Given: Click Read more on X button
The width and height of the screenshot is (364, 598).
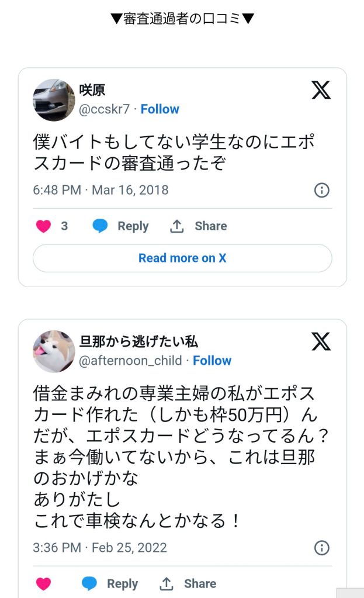Looking at the screenshot, I should click(182, 258).
